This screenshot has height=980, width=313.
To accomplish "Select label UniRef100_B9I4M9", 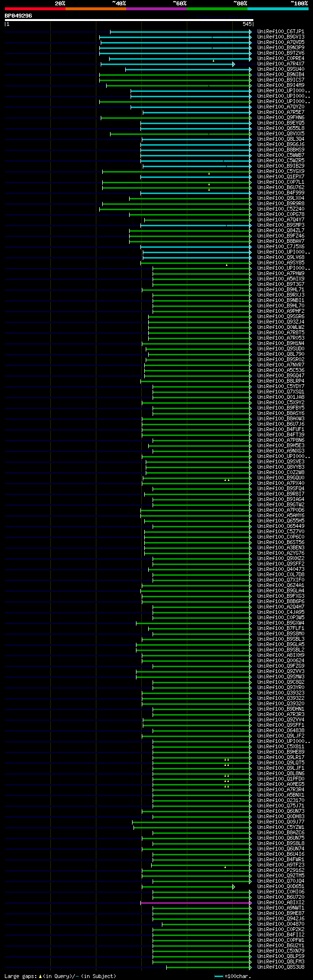I will click(x=281, y=86).
